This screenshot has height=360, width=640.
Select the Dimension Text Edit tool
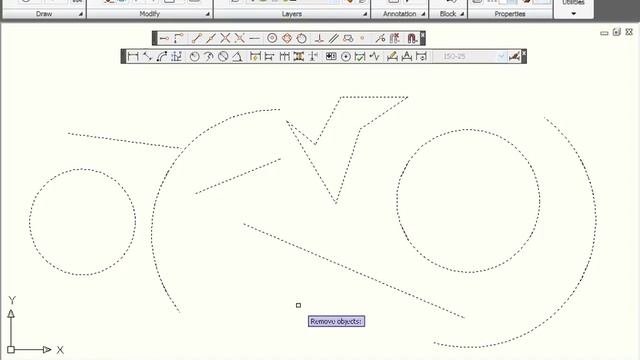(407, 56)
